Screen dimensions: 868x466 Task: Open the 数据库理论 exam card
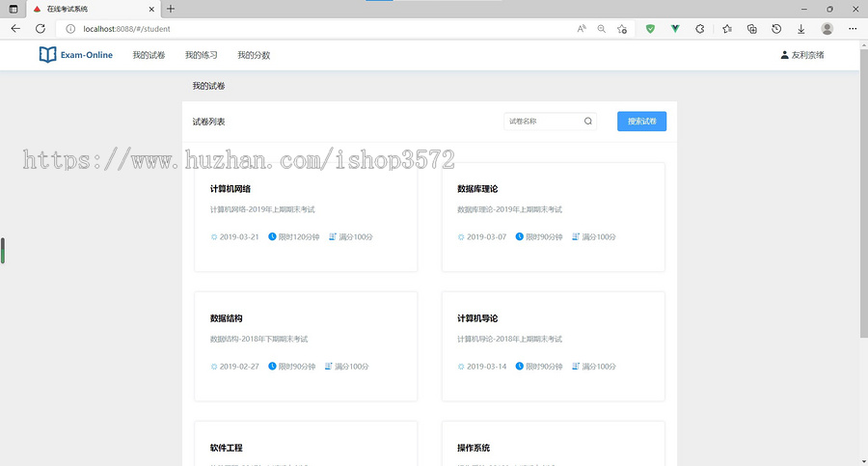tap(553, 217)
